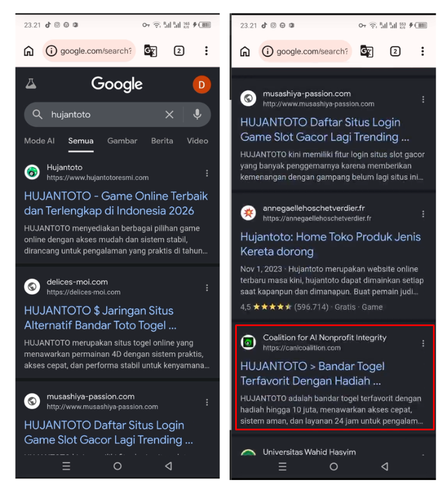This screenshot has width=448, height=490.
Task: Open options for Coalition for AI result
Action: pos(423,343)
